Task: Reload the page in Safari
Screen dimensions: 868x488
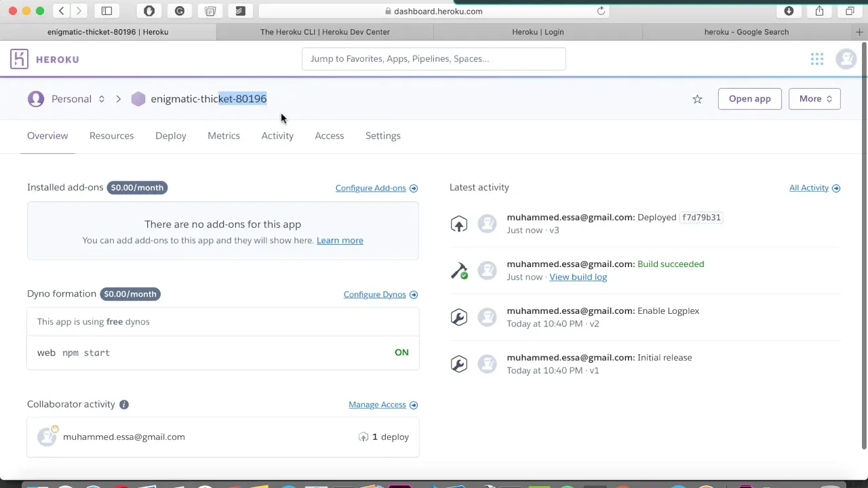Action: point(601,11)
